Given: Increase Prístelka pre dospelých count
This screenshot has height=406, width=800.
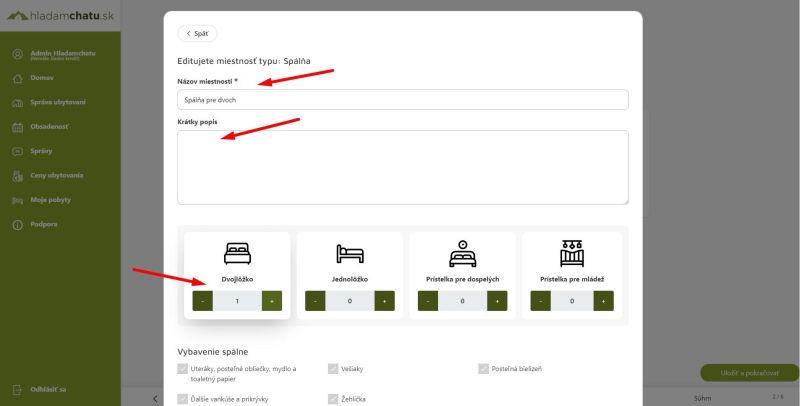Looking at the screenshot, I should click(497, 301).
